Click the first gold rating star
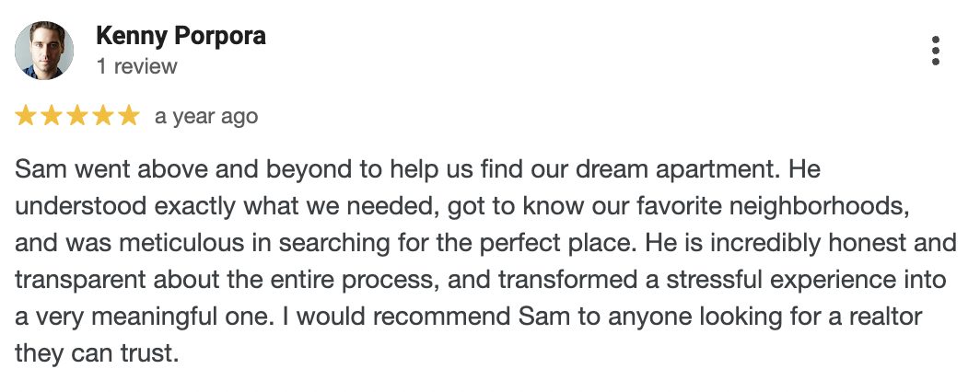This screenshot has width=980, height=392. tap(25, 115)
